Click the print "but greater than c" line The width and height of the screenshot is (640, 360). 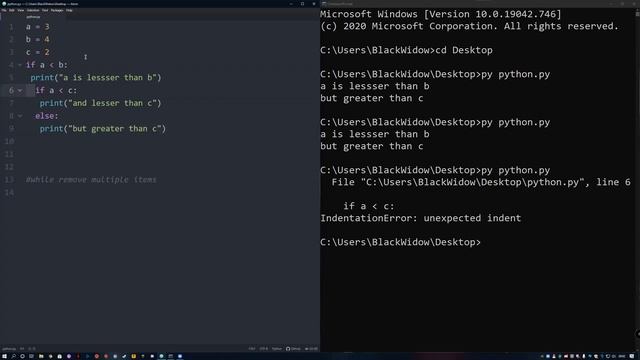click(103, 129)
